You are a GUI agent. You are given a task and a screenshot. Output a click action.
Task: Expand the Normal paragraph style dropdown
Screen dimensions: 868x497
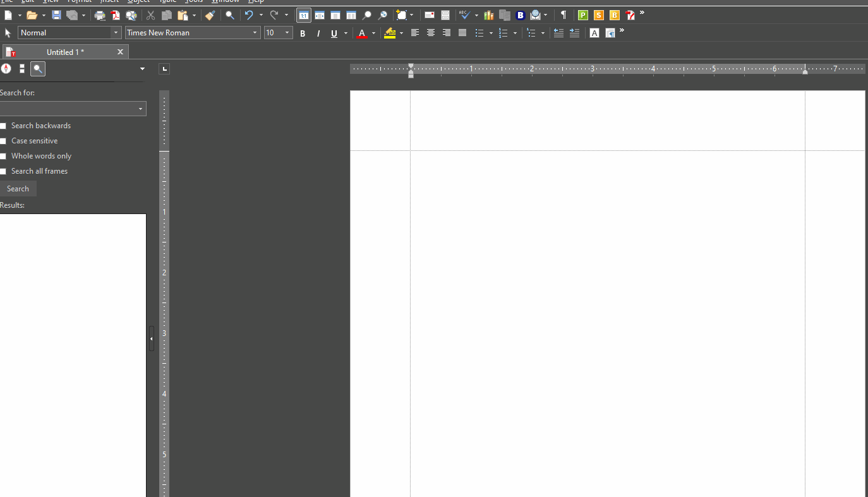116,33
